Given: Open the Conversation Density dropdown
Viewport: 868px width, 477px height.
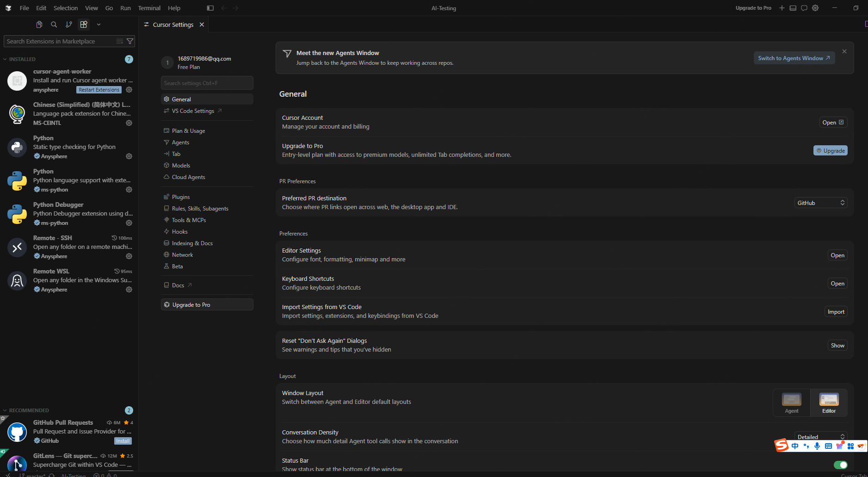Looking at the screenshot, I should [821, 437].
